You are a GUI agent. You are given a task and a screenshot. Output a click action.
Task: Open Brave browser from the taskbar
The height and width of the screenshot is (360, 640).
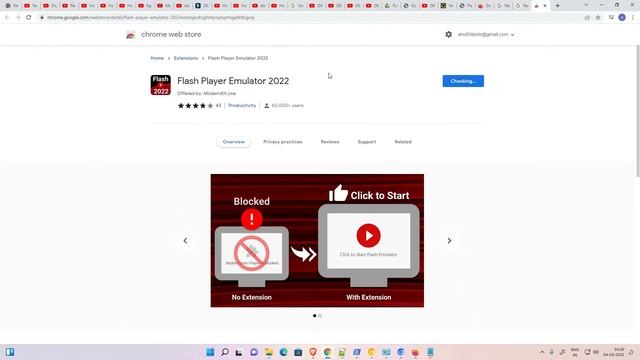pyautogui.click(x=313, y=352)
